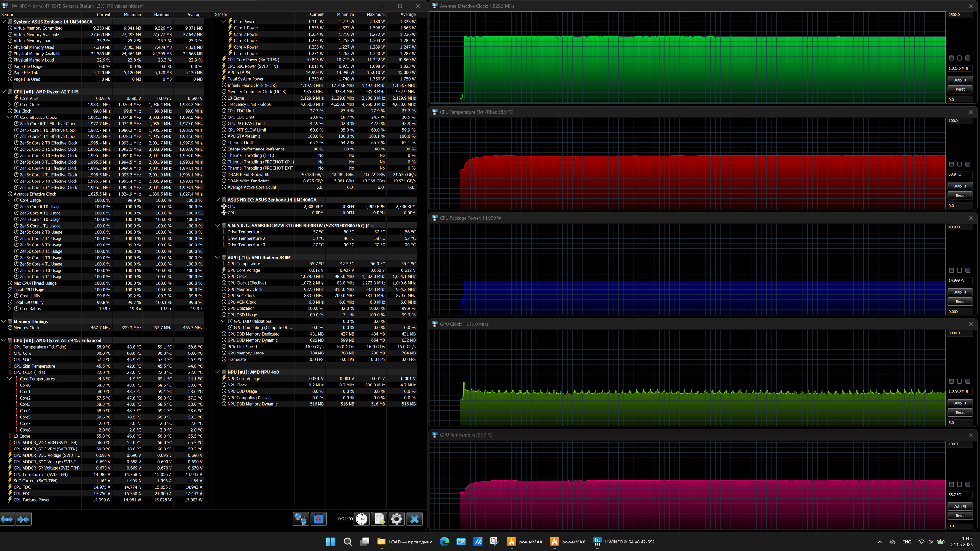980x551 pixels.
Task: Select the Total System Power row
Action: (x=319, y=79)
